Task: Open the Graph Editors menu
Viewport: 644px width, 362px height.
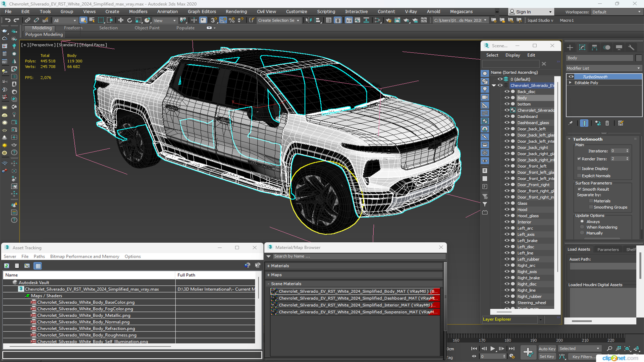Action: coord(202,11)
